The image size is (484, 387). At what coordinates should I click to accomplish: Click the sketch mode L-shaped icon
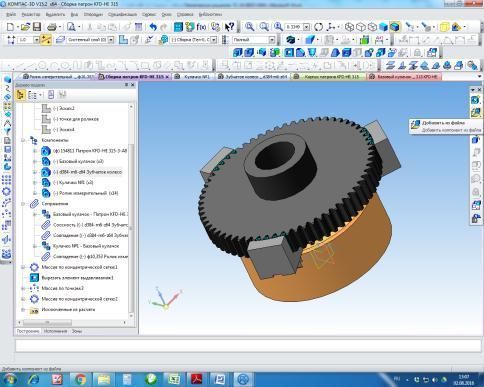tap(123, 40)
